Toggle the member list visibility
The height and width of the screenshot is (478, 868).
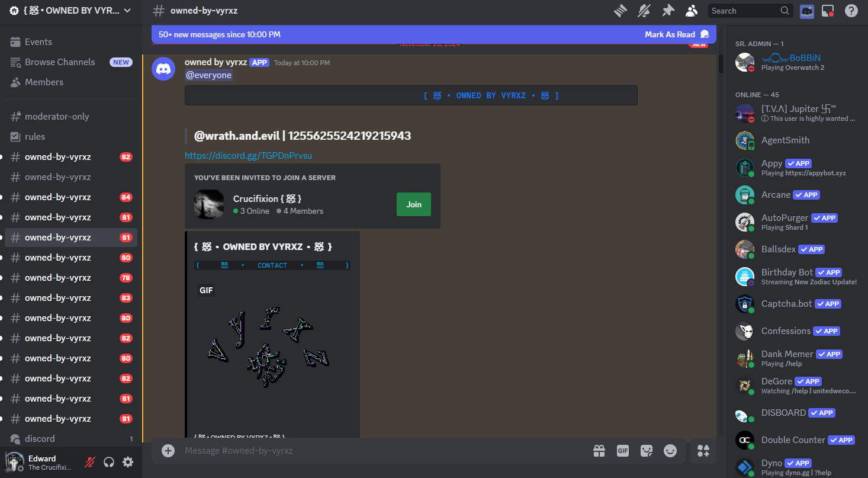tap(692, 11)
